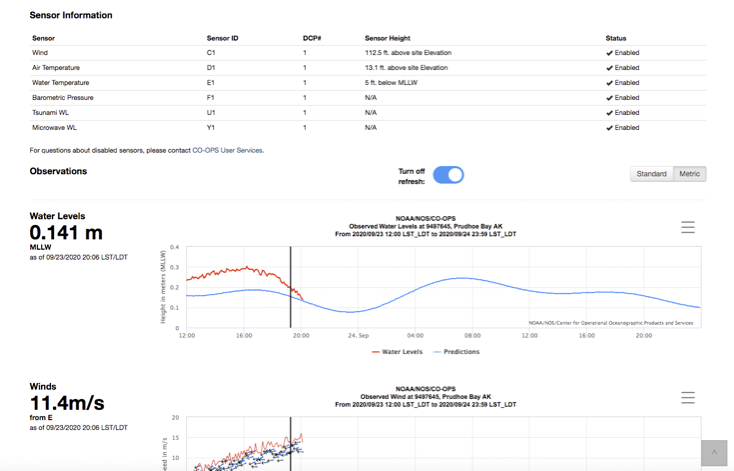
Task: Toggle Predictions series in chart legend
Action: click(x=456, y=352)
